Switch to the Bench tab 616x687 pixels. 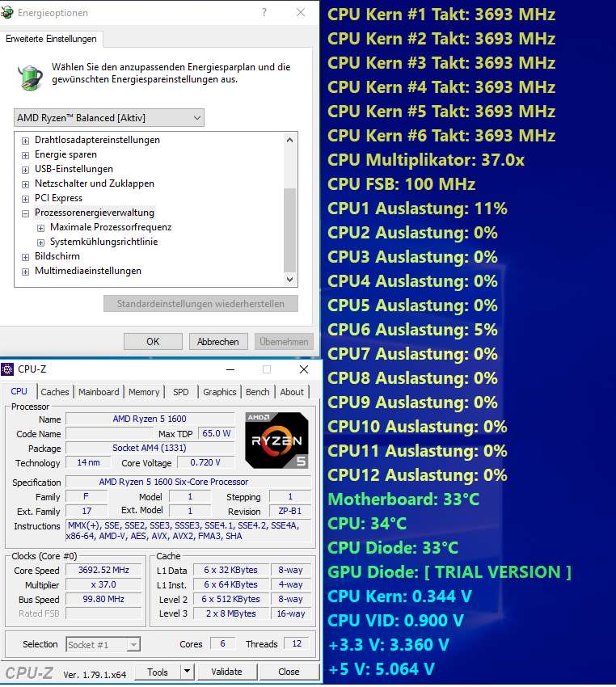coord(258,392)
